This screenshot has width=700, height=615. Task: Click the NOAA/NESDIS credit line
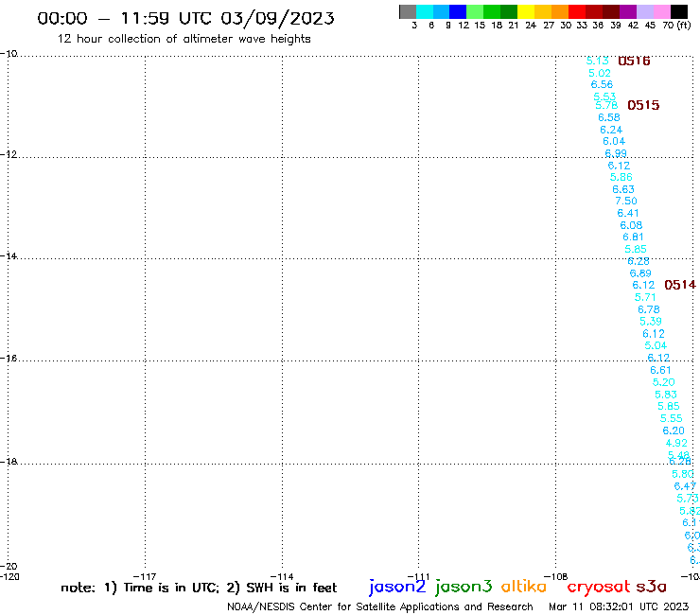[x=380, y=607]
